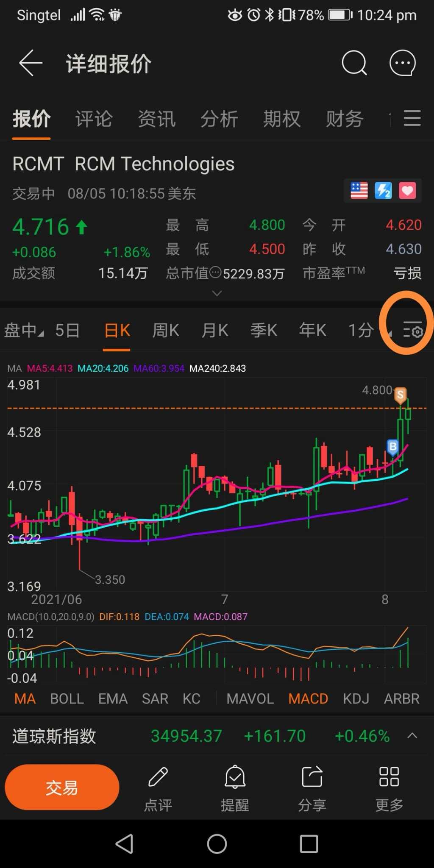Tap the 道琼斯指数 index label
434x868 pixels.
pyautogui.click(x=54, y=736)
